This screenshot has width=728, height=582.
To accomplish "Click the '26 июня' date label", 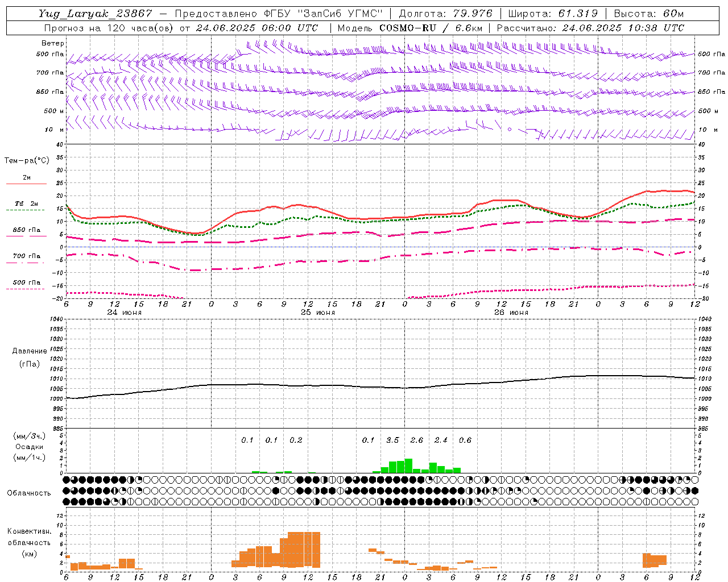I will click(511, 313).
